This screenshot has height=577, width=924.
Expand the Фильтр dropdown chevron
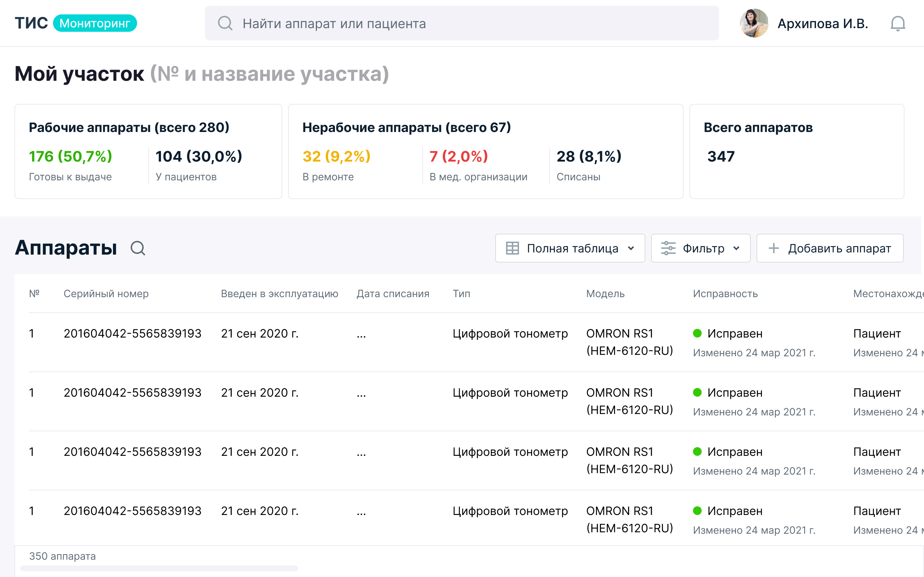(x=737, y=248)
